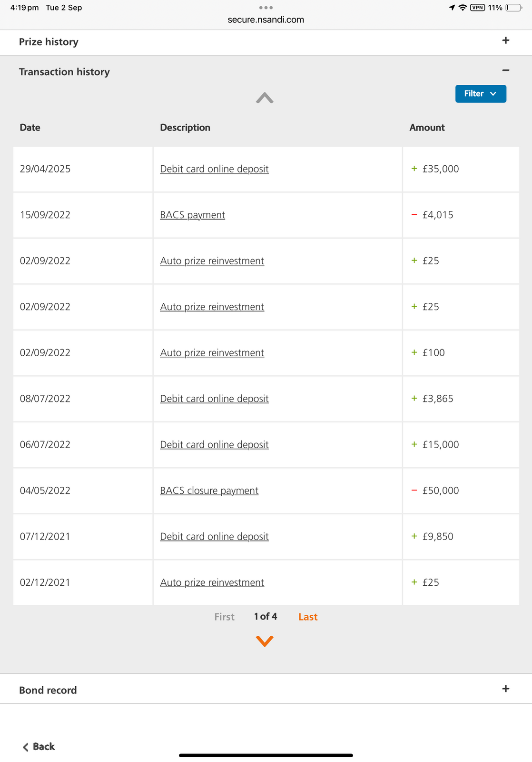Open the £35,000 Debit card online deposit

click(214, 169)
